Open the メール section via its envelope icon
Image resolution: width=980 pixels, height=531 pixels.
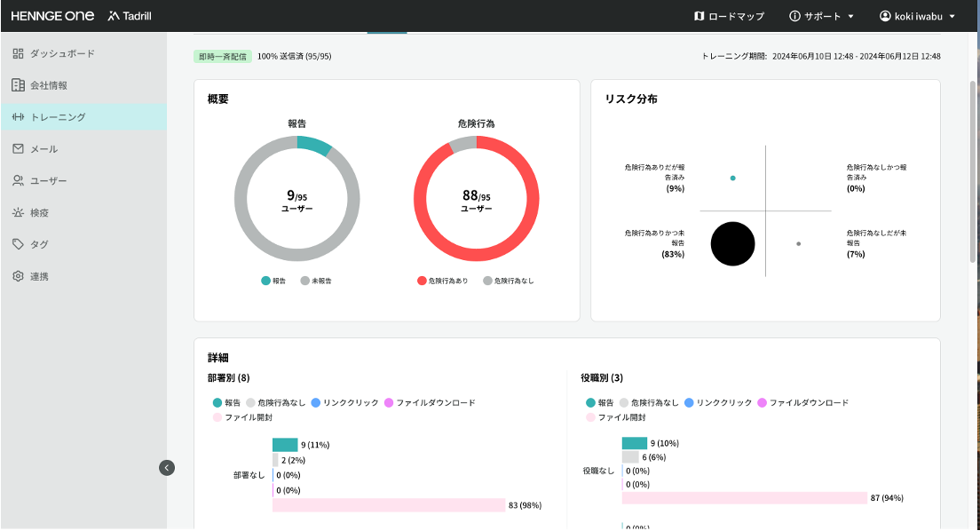[x=20, y=148]
